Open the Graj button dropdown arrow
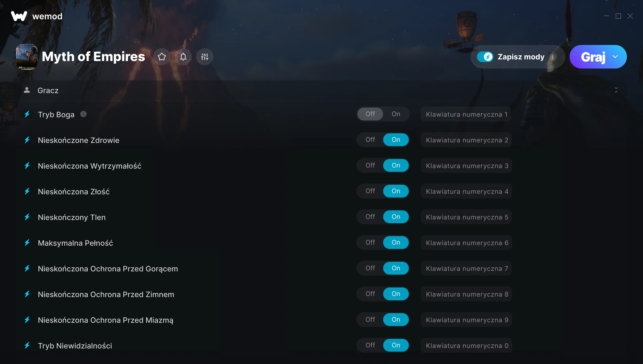Image resolution: width=643 pixels, height=364 pixels. (x=615, y=57)
